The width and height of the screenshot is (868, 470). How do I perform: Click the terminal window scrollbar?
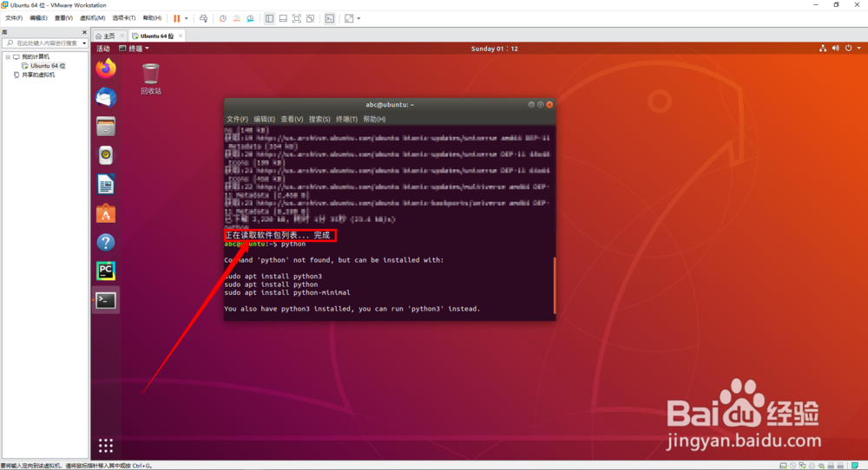coord(554,285)
